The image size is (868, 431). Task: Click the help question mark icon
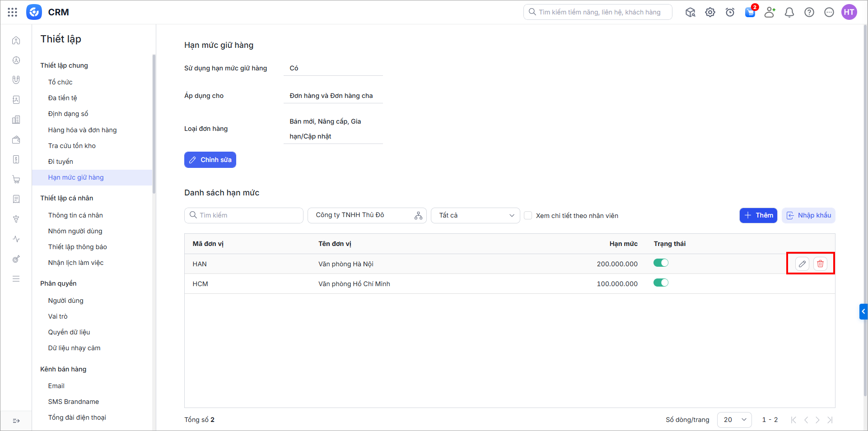coord(809,12)
